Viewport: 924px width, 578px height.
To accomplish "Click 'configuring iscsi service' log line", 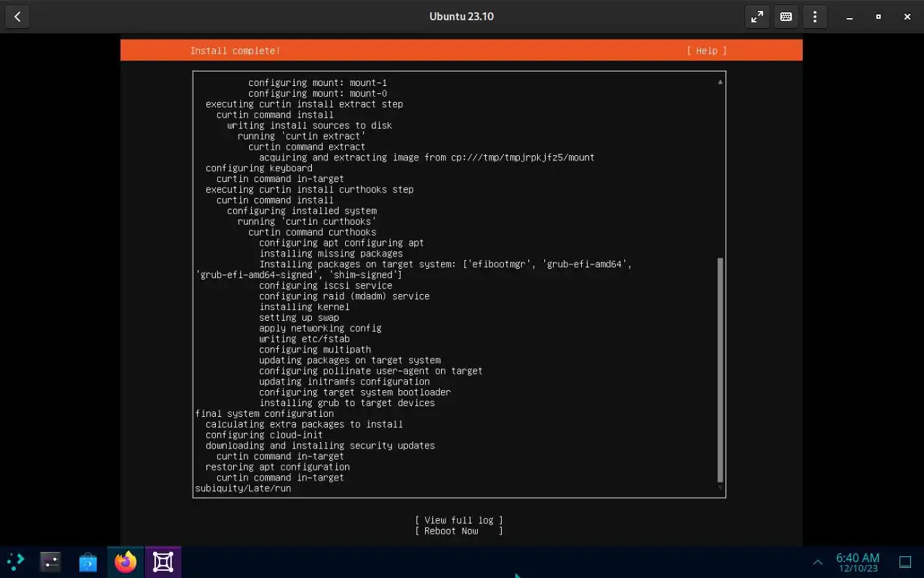I will coord(326,286).
